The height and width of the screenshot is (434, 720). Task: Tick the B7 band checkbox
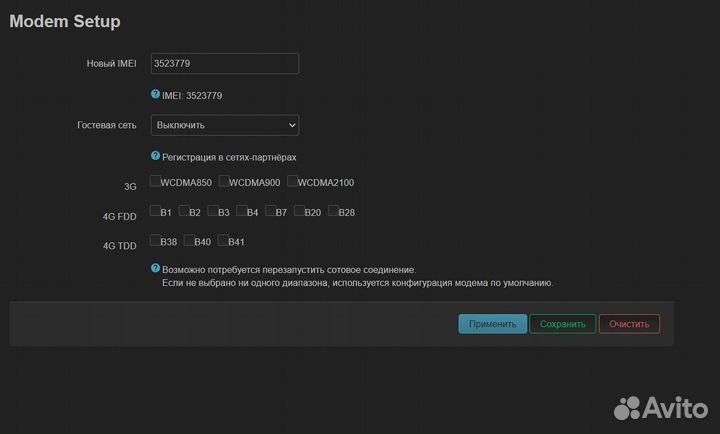pyautogui.click(x=270, y=211)
